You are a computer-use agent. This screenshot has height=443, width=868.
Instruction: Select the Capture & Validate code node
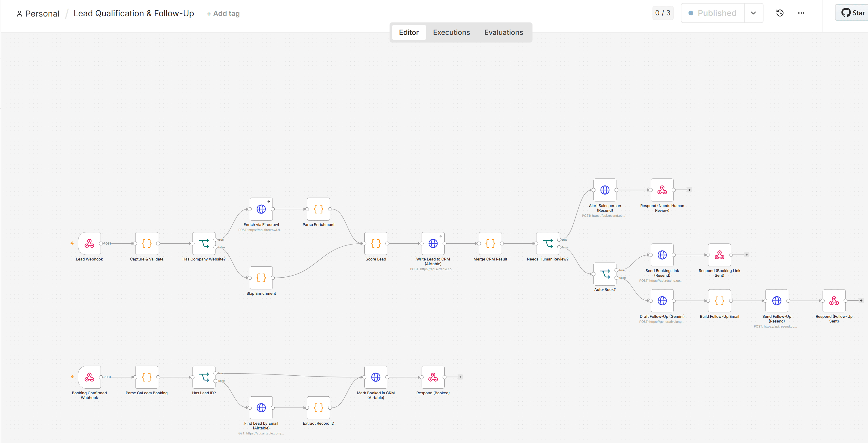click(x=146, y=243)
